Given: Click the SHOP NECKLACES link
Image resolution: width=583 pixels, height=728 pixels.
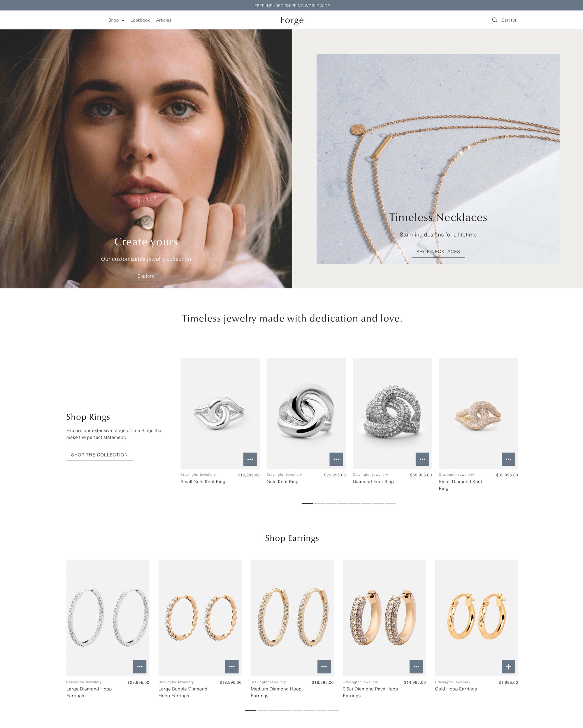Looking at the screenshot, I should pyautogui.click(x=438, y=252).
